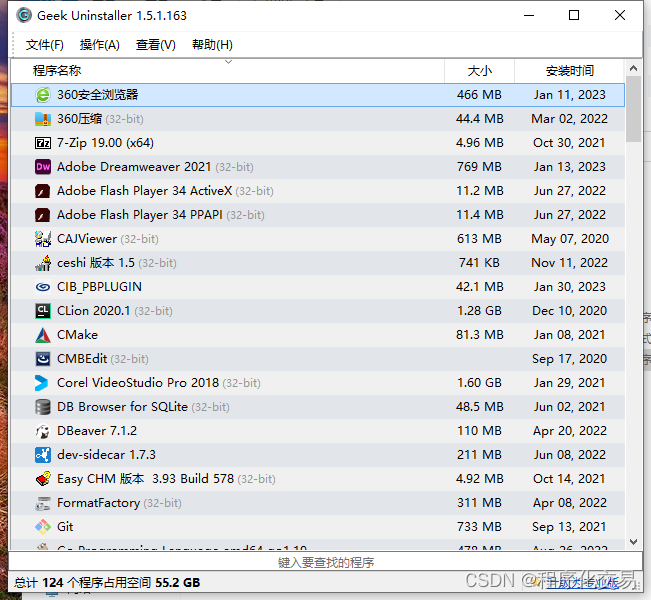Click the Flash Player 34 ActiveX icon

coord(43,191)
